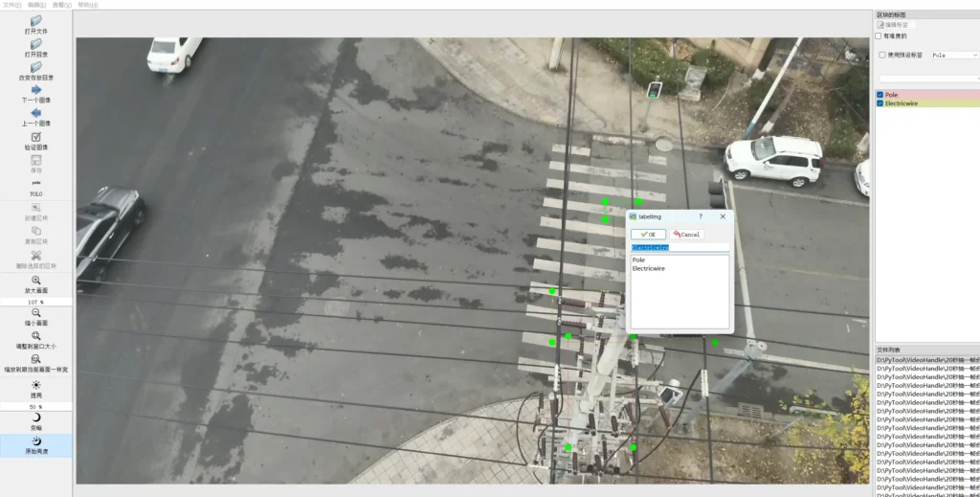The image size is (980, 497).
Task: Open the Help (帮助) menu
Action: (x=87, y=5)
